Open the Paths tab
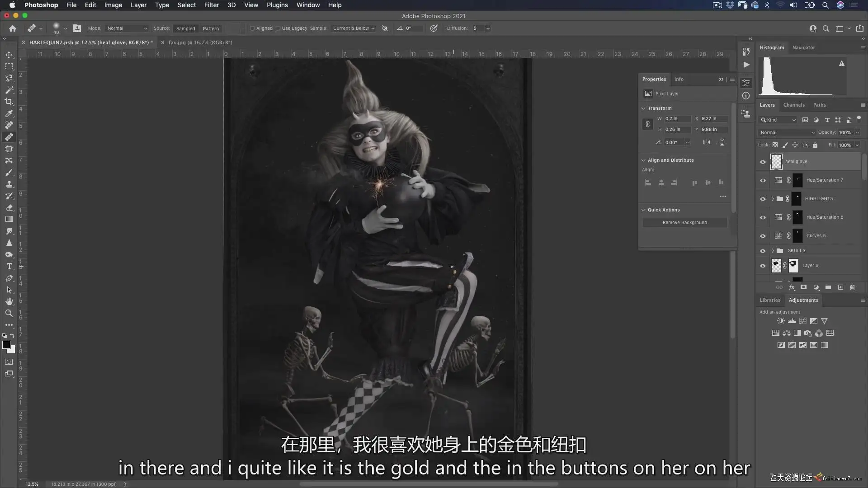This screenshot has height=488, width=868. point(819,105)
